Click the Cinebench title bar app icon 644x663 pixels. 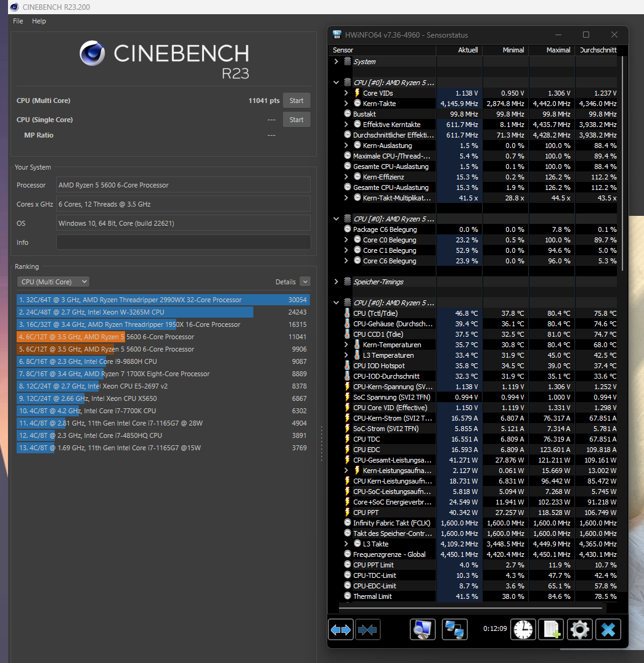tap(14, 7)
